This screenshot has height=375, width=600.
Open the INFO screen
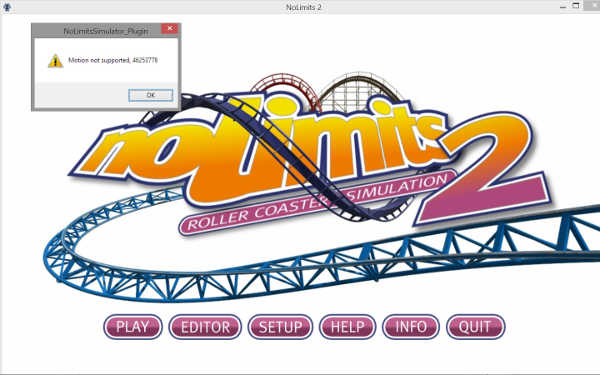point(411,327)
